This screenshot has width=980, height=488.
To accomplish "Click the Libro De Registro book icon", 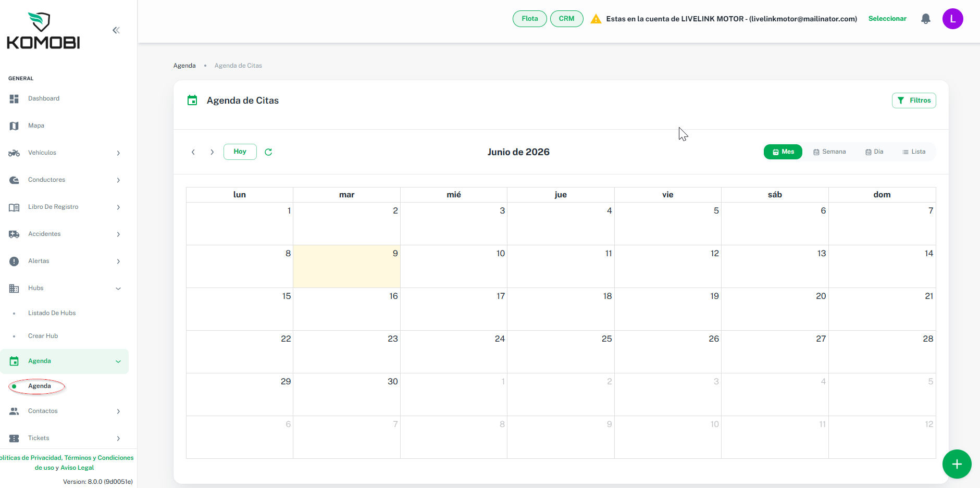I will pos(14,207).
